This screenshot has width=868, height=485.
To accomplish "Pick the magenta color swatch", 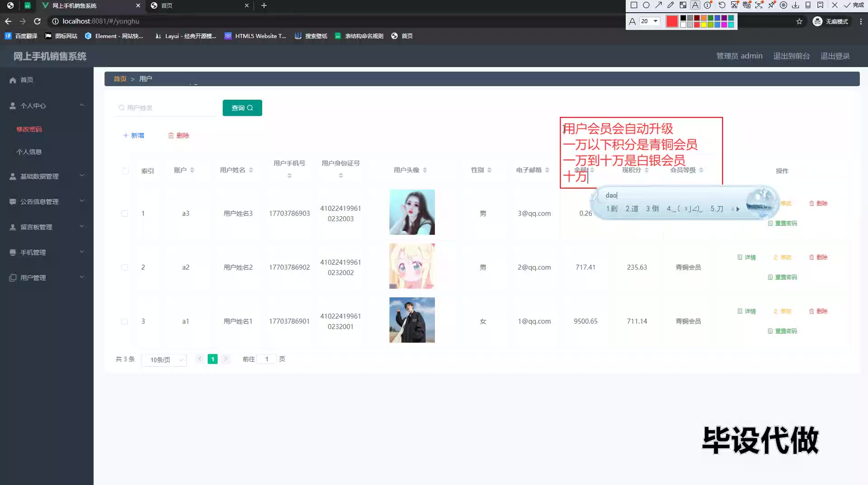I will pos(724,25).
